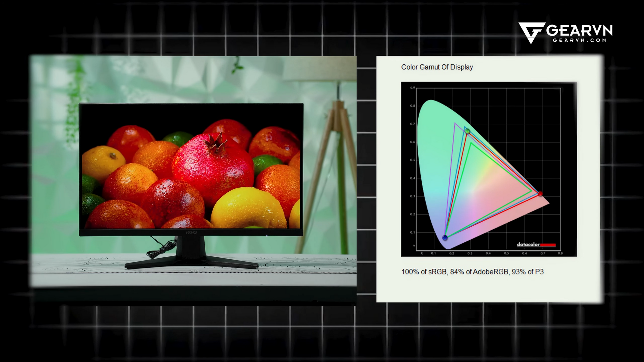The image size is (644, 362).
Task: Click the "93% of P3" result text
Action: click(x=528, y=272)
